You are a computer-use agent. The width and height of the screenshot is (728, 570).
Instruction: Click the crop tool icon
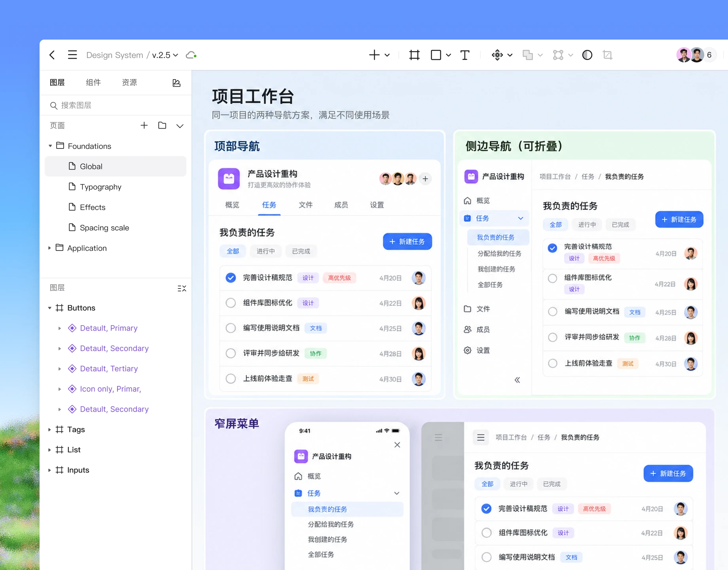click(607, 55)
